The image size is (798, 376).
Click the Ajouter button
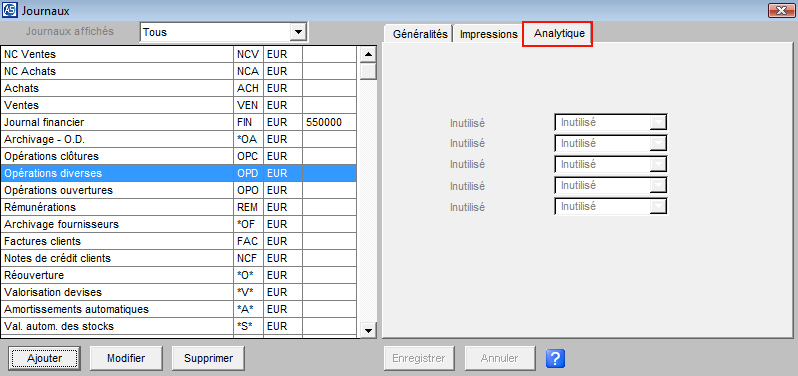(x=44, y=358)
